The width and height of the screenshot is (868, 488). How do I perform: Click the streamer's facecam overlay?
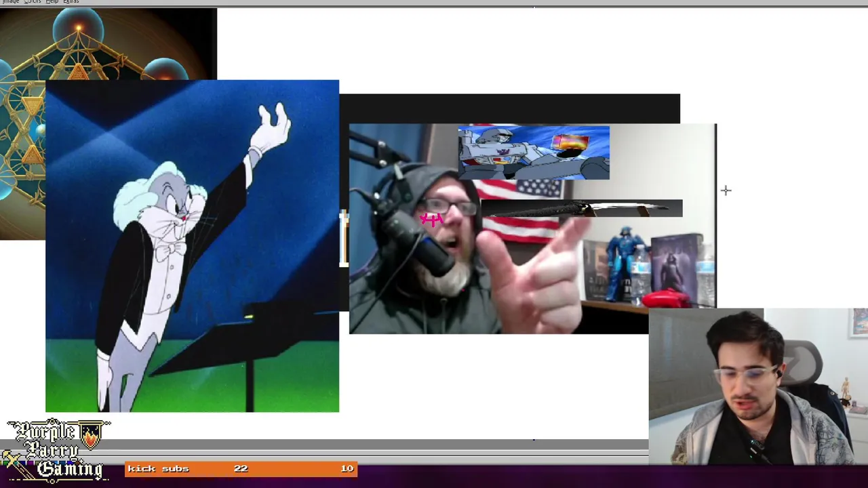(758, 386)
